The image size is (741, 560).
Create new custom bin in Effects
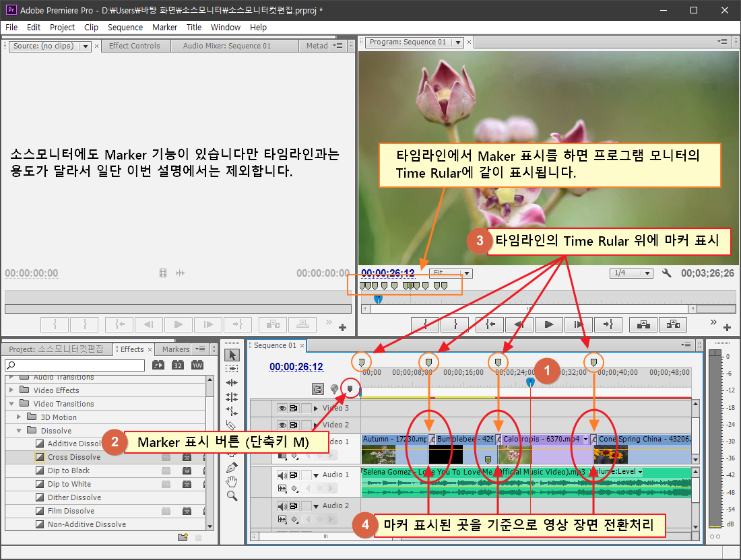[183, 537]
